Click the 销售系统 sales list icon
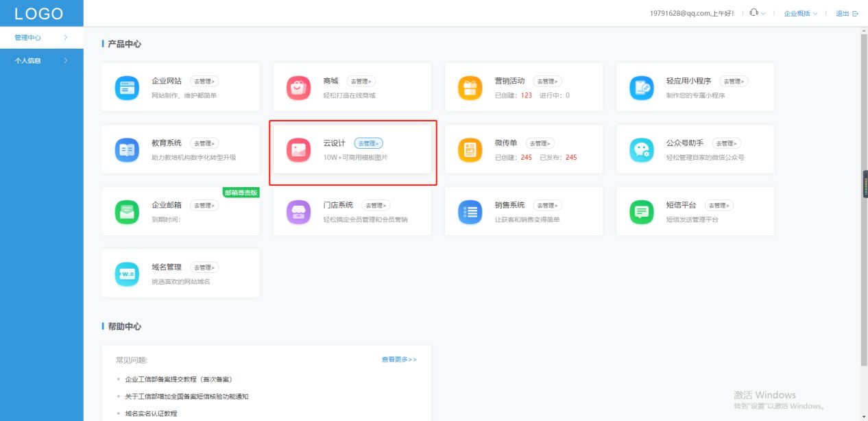This screenshot has height=421, width=868. [470, 210]
